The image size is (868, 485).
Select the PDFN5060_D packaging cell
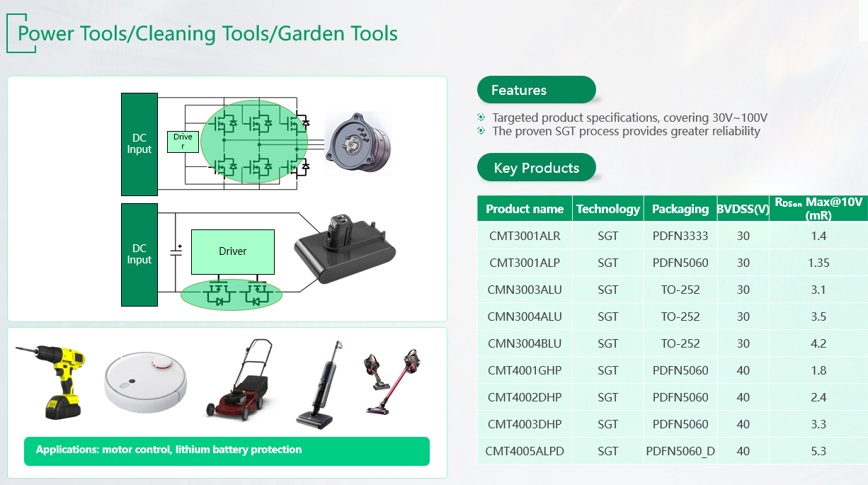[680, 451]
